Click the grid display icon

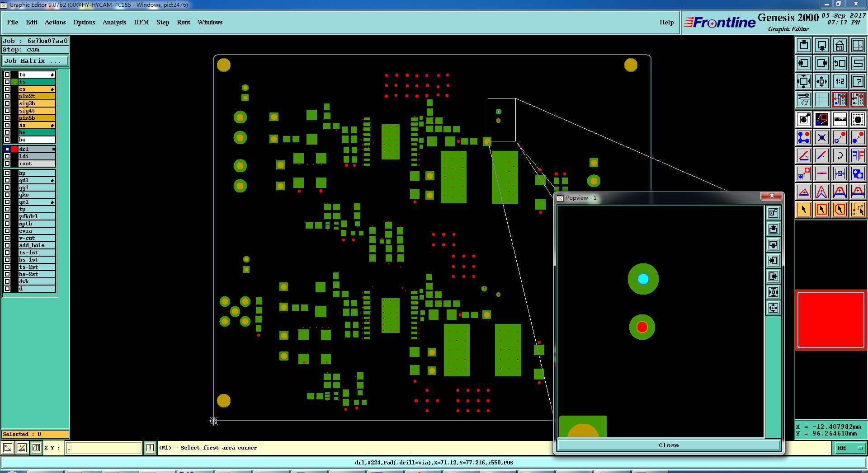pyautogui.click(x=822, y=99)
